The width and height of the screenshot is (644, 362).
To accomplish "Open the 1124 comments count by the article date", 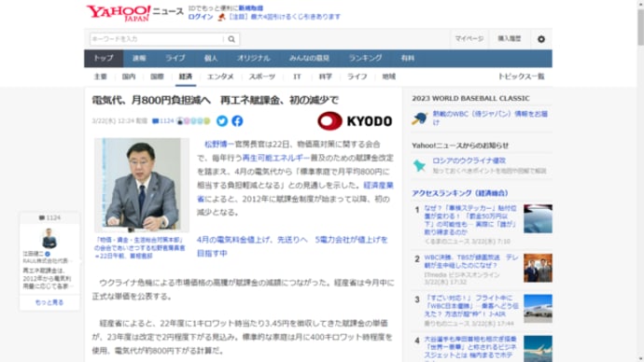I will [163, 121].
